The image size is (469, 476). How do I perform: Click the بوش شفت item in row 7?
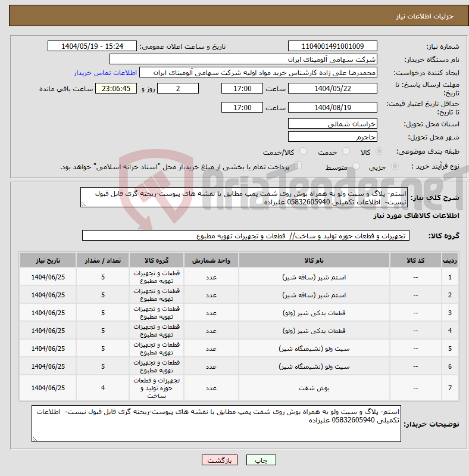(314, 388)
